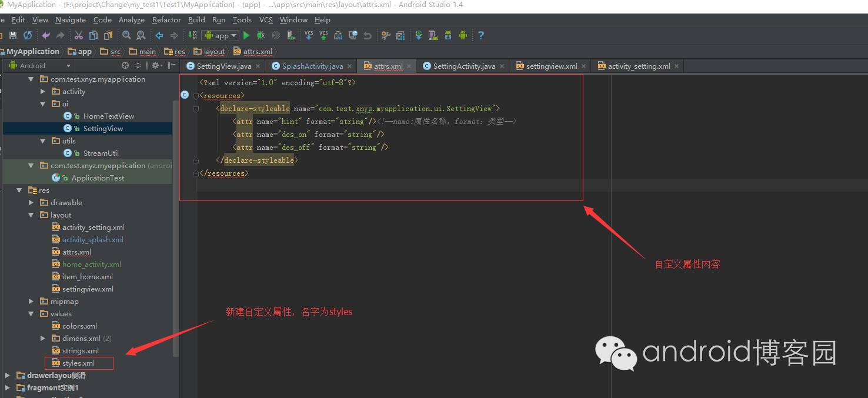Expand the fragment实例1 module
The width and height of the screenshot is (868, 398).
pos(7,388)
